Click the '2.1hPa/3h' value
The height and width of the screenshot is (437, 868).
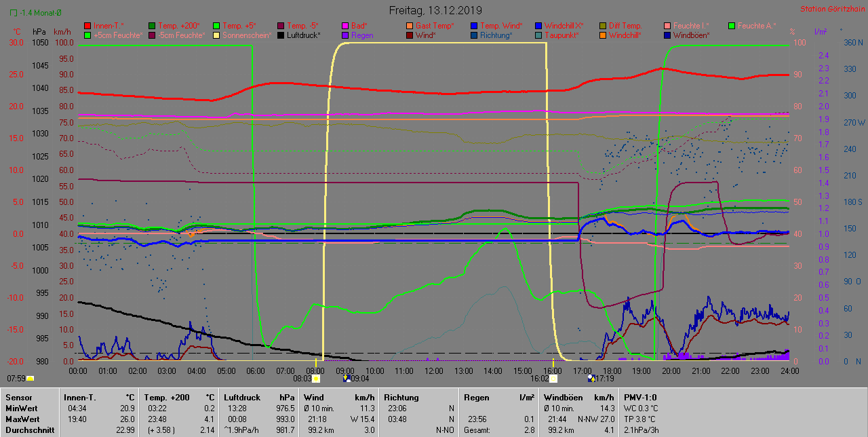pyautogui.click(x=641, y=430)
